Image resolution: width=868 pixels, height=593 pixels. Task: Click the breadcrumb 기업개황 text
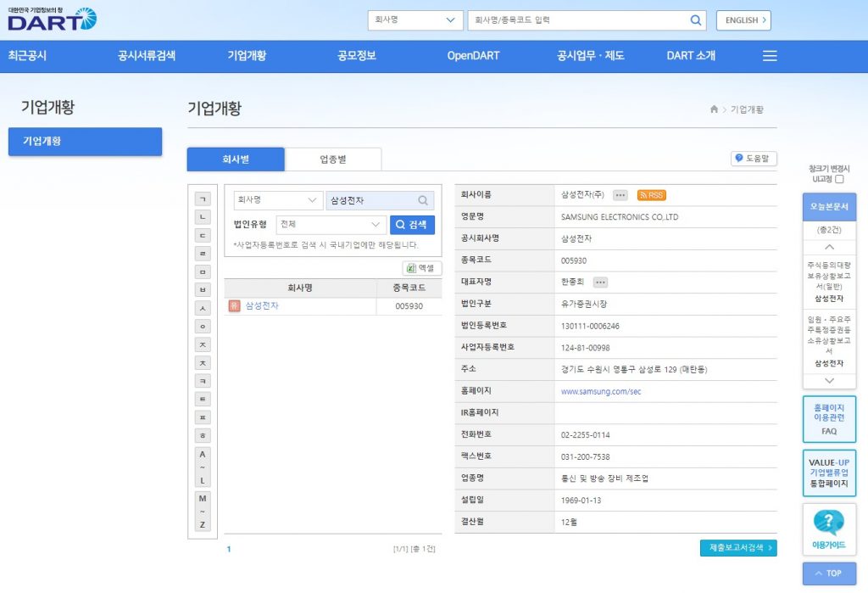[747, 109]
